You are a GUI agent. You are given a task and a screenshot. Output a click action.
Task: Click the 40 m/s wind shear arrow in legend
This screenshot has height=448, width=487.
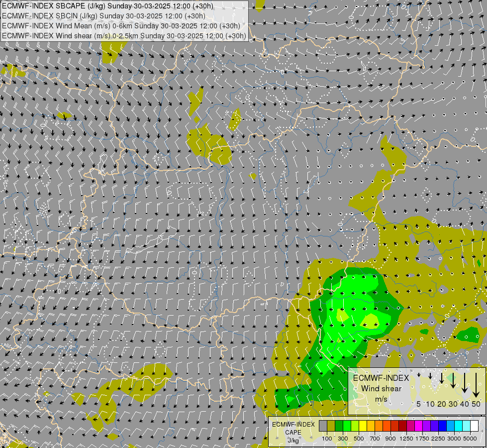(465, 382)
